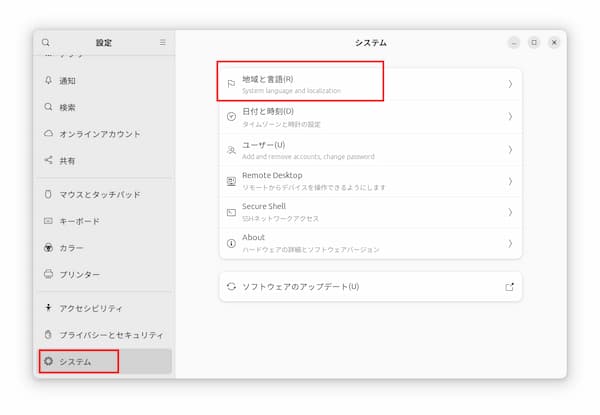Click privacy icon beside プライバシーとセキュリティ

point(48,335)
